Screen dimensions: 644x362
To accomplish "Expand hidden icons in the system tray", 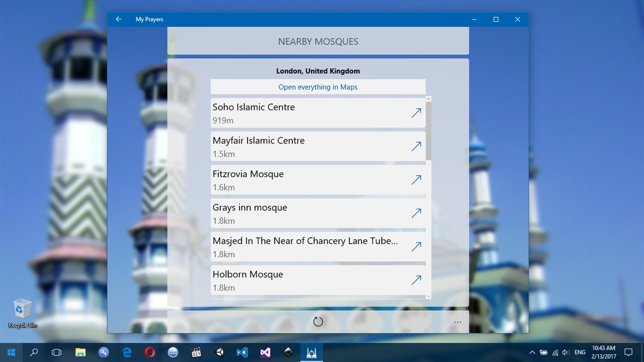I will tap(532, 352).
